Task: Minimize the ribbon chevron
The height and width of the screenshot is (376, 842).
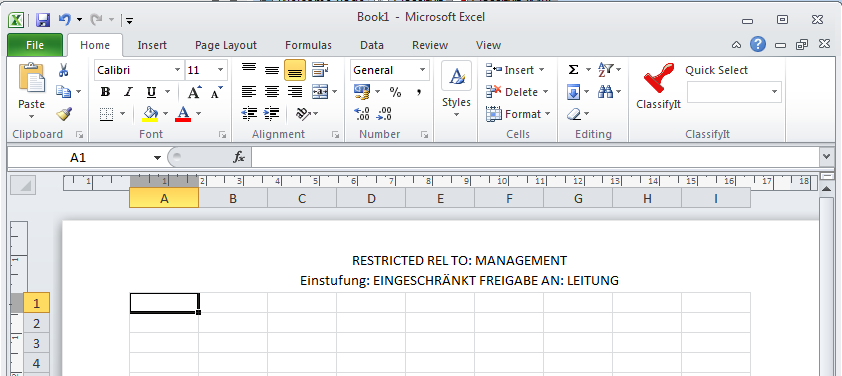Action: point(737,45)
